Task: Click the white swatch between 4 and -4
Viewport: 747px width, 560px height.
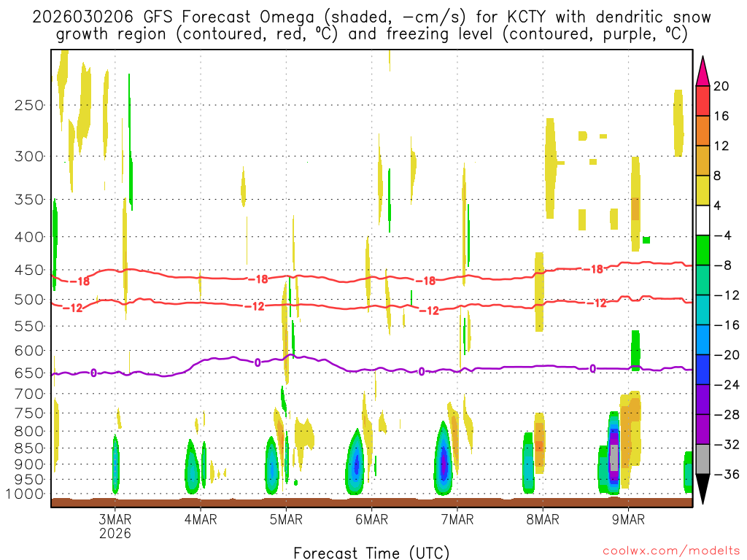Action: tap(703, 220)
